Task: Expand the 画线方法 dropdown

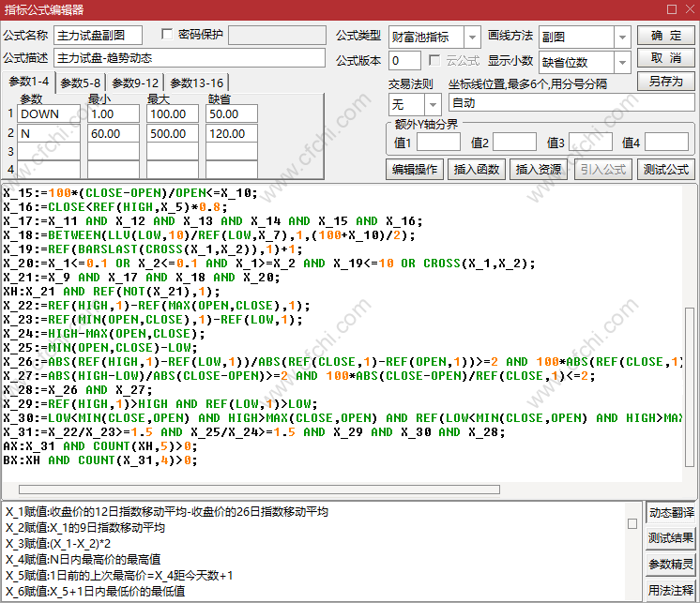Action: (x=622, y=37)
